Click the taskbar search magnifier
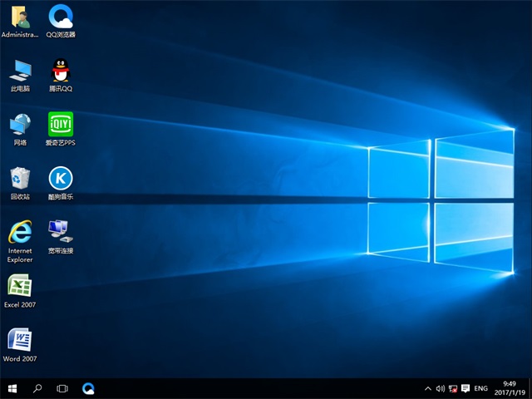Screen dimensions: 532x399 37,388
